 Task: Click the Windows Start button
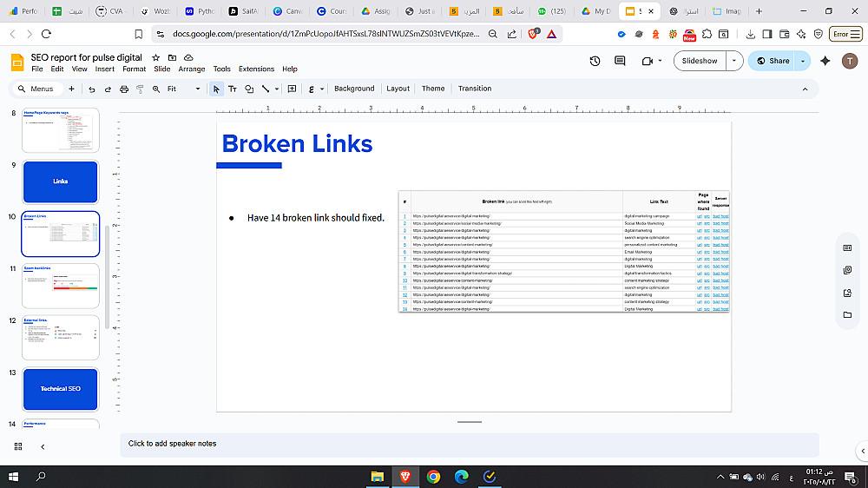click(x=13, y=477)
